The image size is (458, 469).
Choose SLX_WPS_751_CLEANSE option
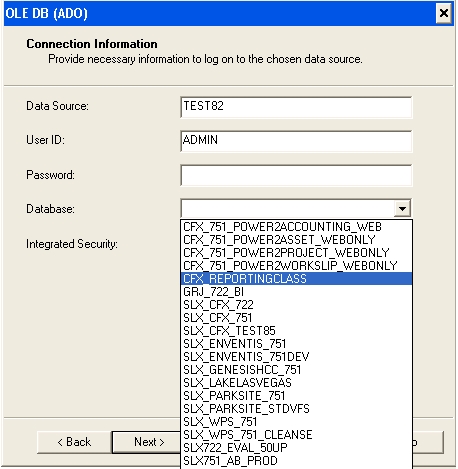[296, 435]
